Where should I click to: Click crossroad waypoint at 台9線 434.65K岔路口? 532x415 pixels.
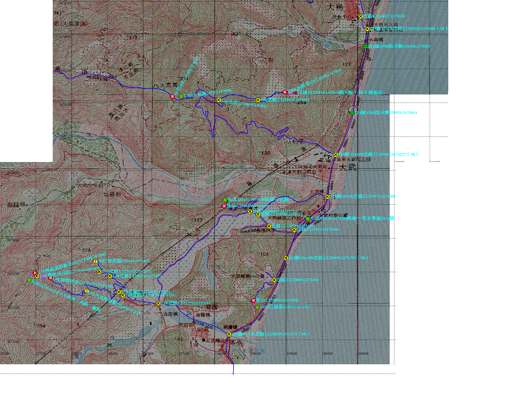click(x=336, y=155)
